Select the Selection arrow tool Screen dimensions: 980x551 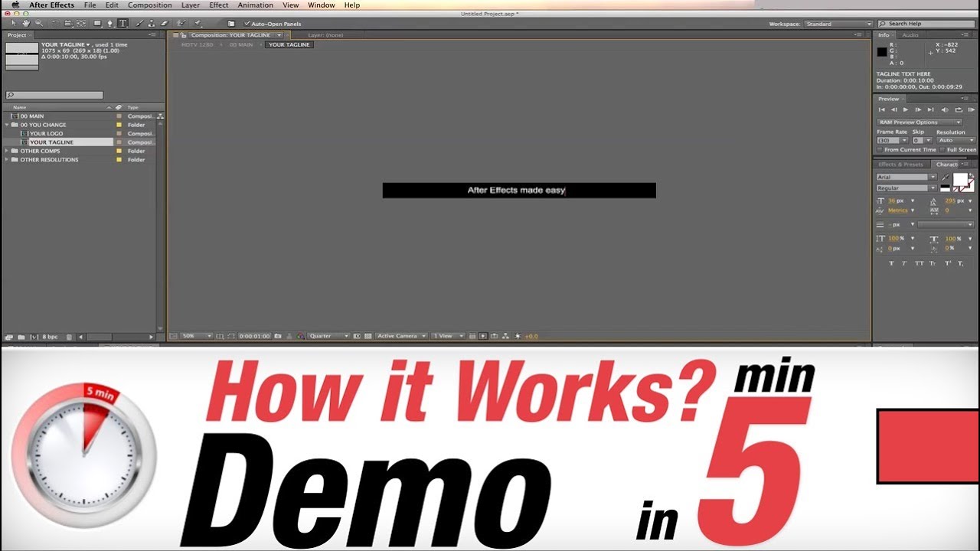pos(14,23)
